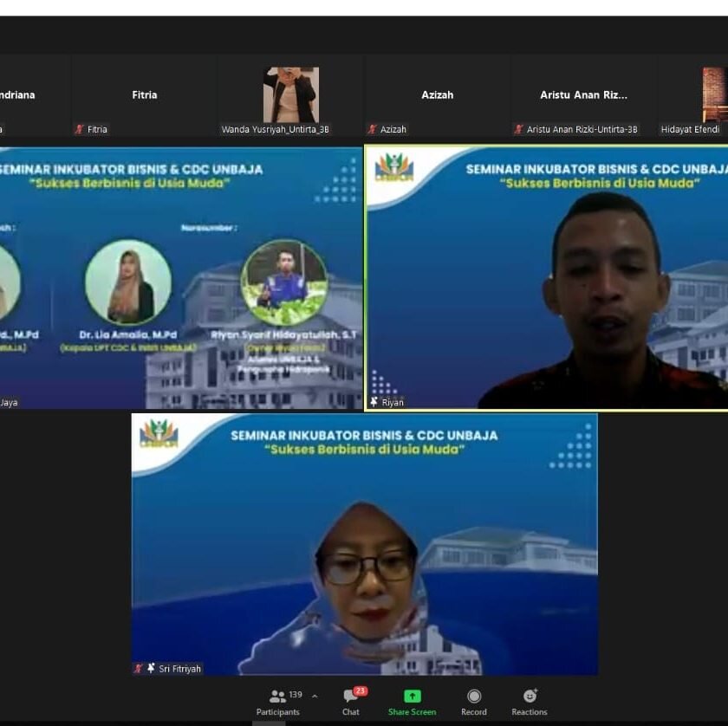Viewport: 728px width, 726px height.
Task: Open the Reactions menu
Action: click(x=529, y=701)
